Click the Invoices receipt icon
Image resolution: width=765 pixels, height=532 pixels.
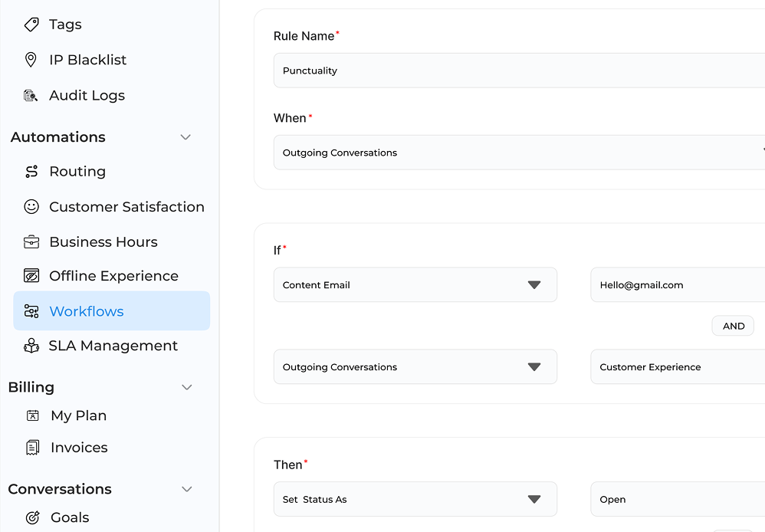point(32,448)
